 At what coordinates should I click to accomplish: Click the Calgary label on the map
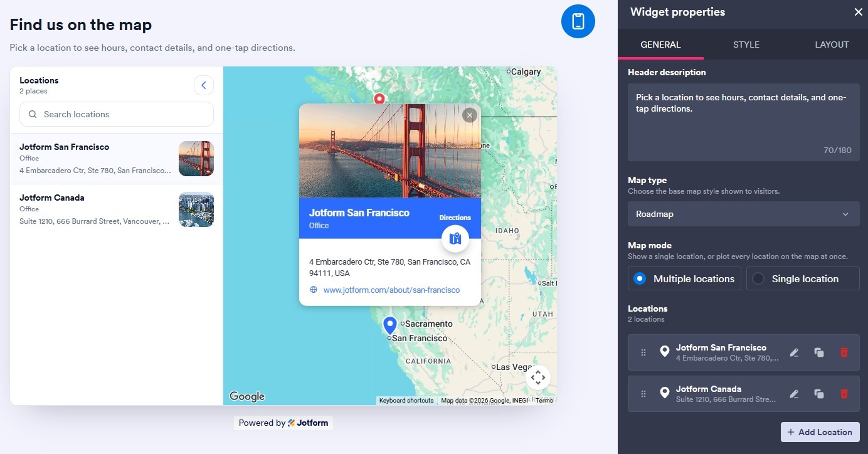pos(526,71)
